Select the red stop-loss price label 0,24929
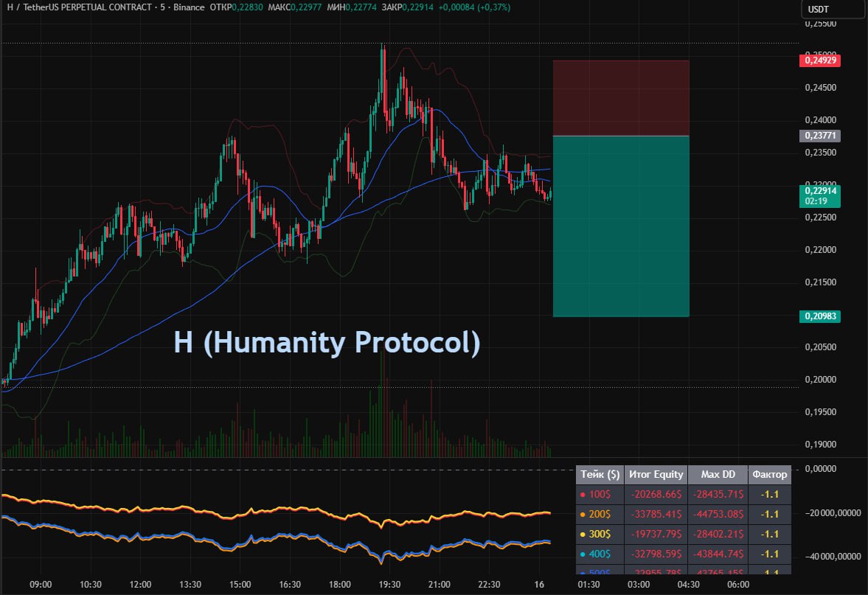The height and width of the screenshot is (595, 868). tap(820, 60)
